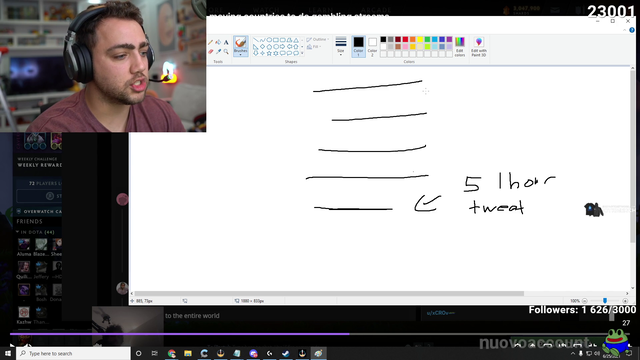Open Edit with Paint 3D
This screenshot has height=360, width=640.
[479, 47]
